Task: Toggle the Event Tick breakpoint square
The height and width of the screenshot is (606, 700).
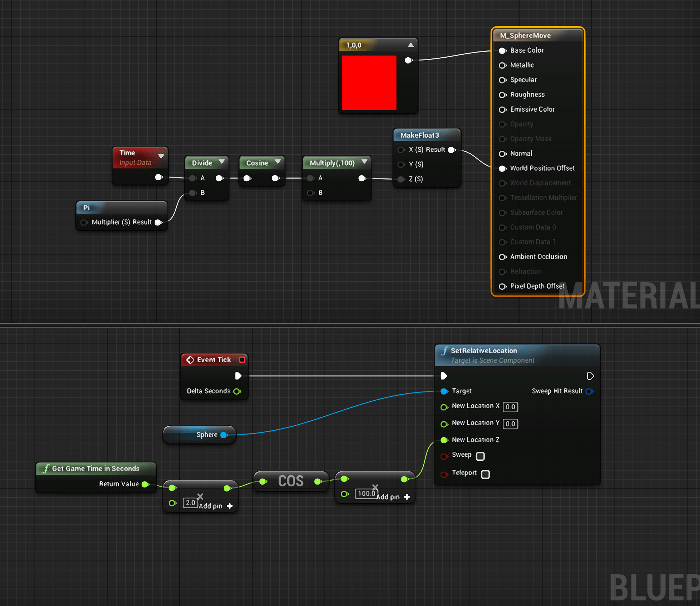Action: 242,360
